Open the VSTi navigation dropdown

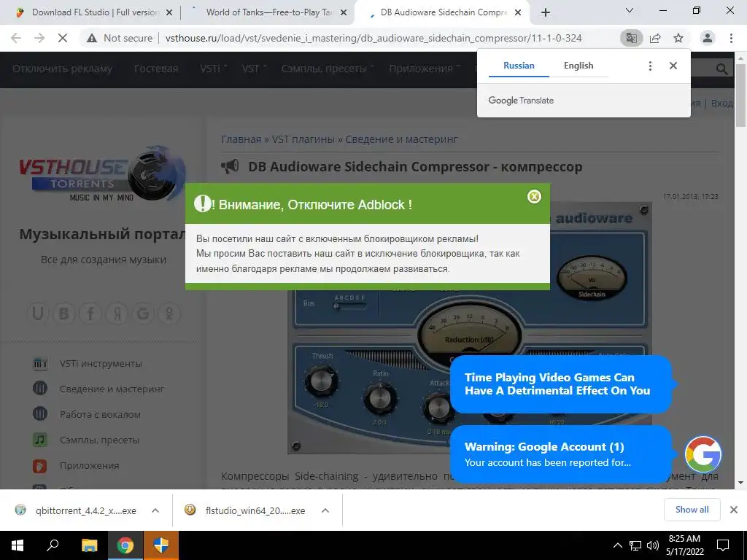(x=213, y=69)
